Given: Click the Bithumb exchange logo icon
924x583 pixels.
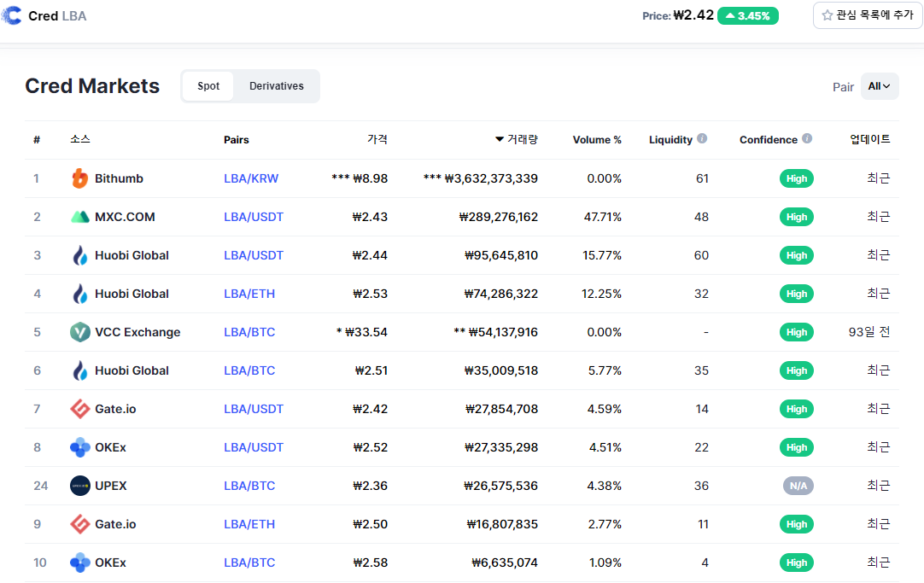Looking at the screenshot, I should click(79, 178).
